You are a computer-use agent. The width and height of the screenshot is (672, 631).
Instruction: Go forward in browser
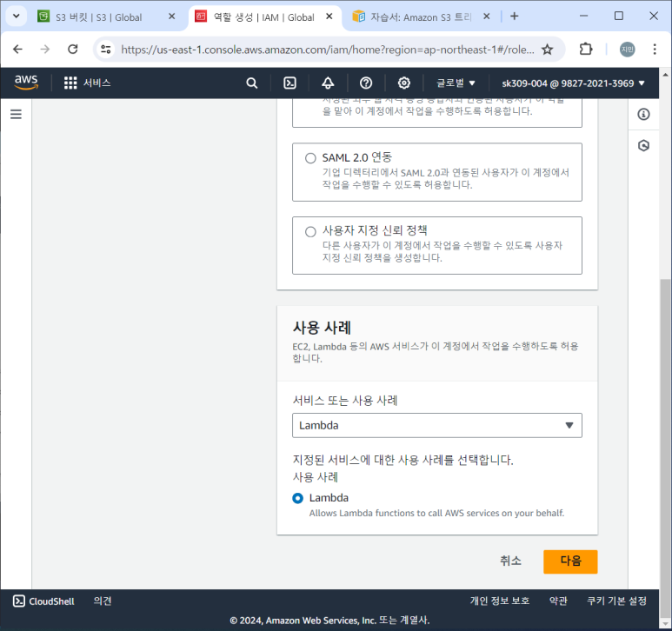coord(45,50)
